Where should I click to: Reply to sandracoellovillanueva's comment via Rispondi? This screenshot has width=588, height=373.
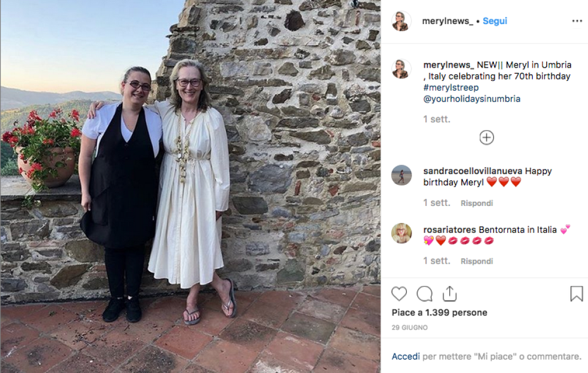[476, 203]
